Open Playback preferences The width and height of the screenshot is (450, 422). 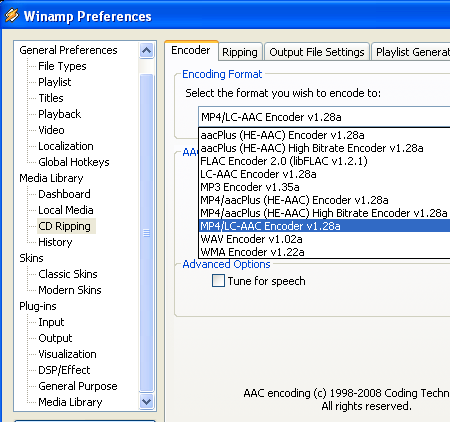pos(59,114)
